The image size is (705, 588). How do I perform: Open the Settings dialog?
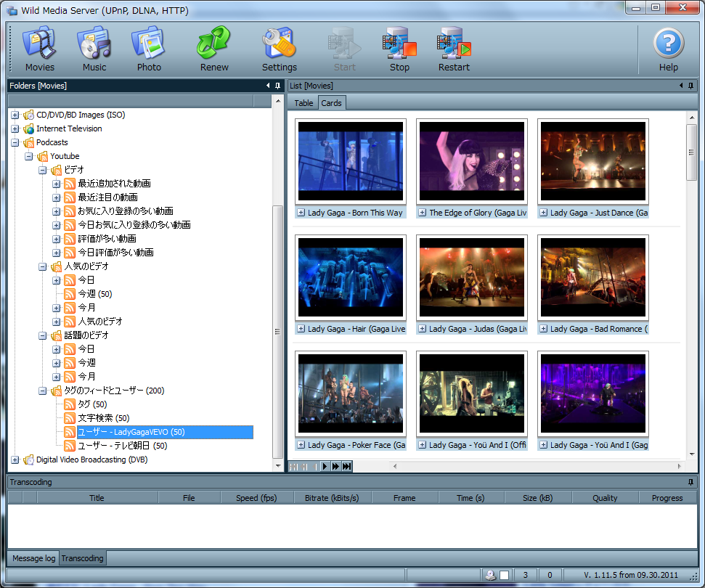(280, 49)
